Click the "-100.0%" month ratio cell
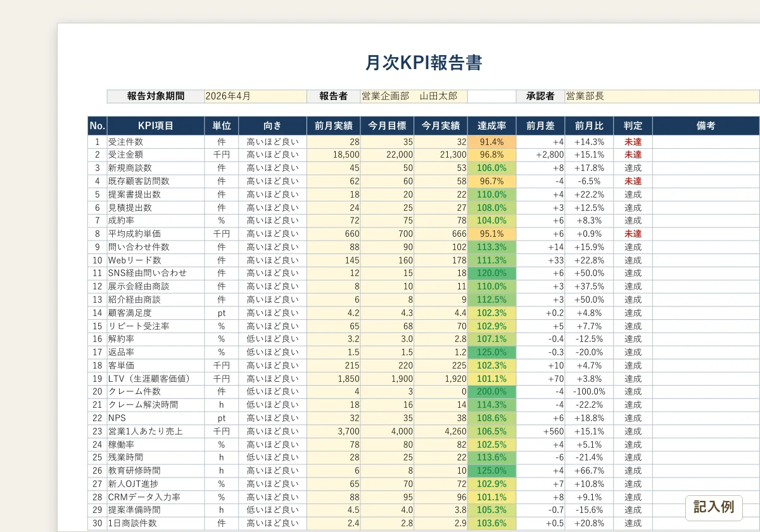 coord(589,391)
